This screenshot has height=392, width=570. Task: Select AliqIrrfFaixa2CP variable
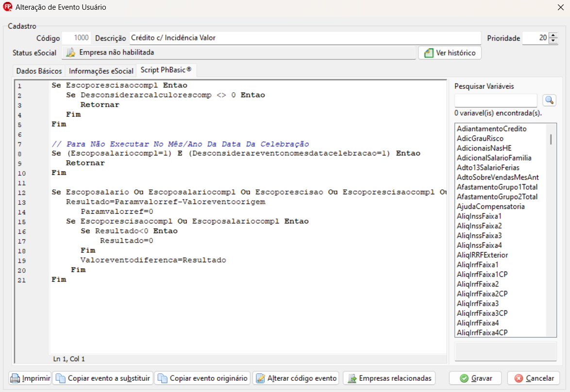[x=482, y=294]
